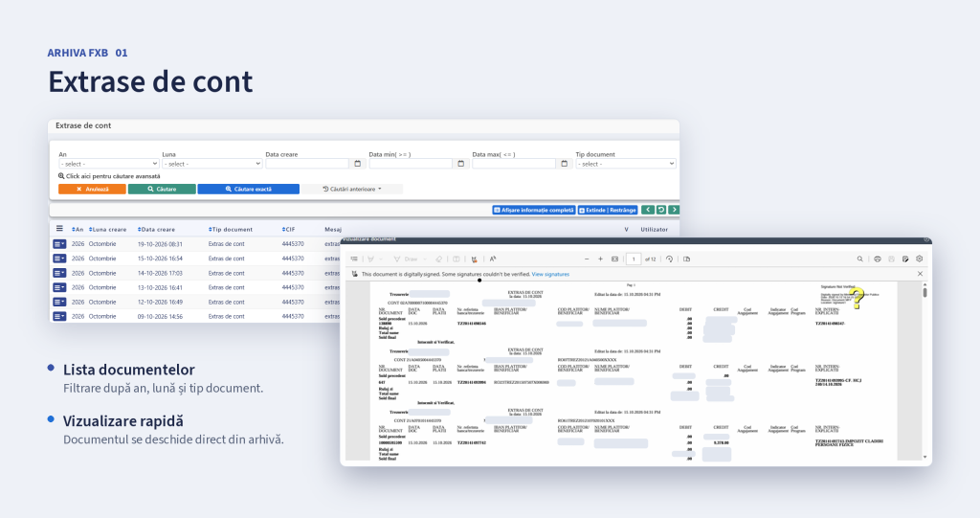Open the row menu for 13-10-2026 16:41
The width and height of the screenshot is (980, 518).
pos(59,288)
